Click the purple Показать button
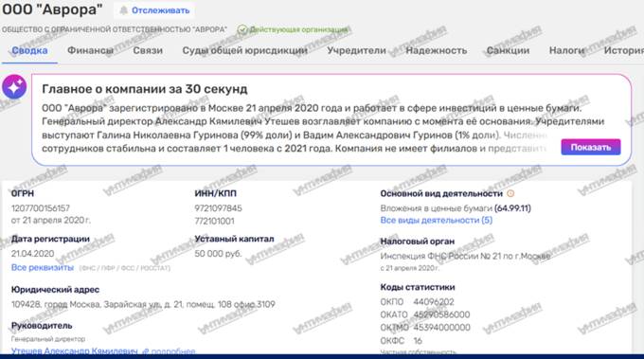The height and width of the screenshot is (359, 644). (x=591, y=147)
